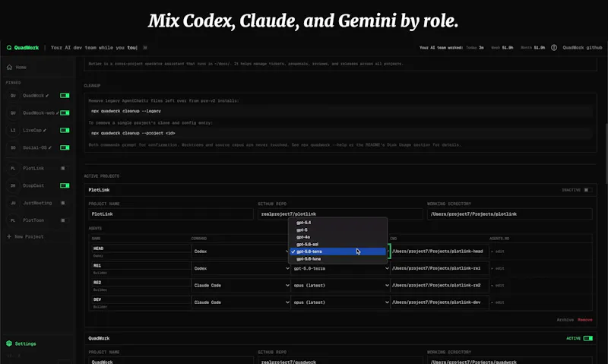Open the RE2 agent opus (latest) dropdown
Screen dimensions: 608x364
click(x=340, y=285)
